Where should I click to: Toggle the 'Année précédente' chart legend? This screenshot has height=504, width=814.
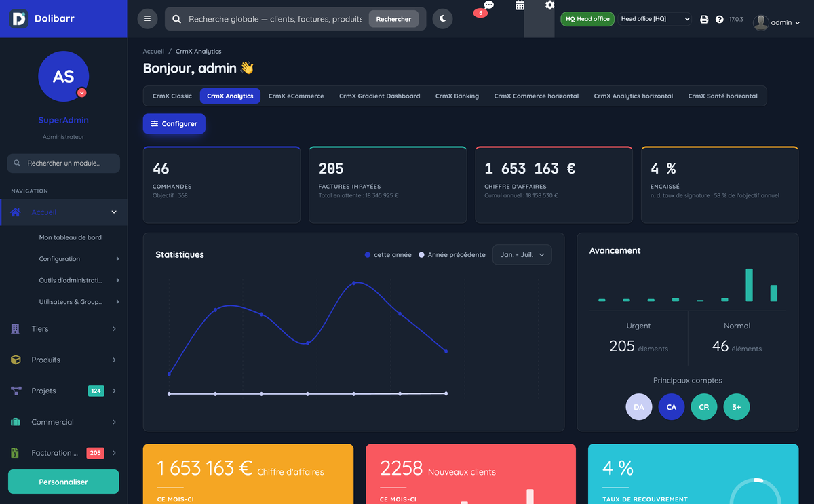[452, 255]
